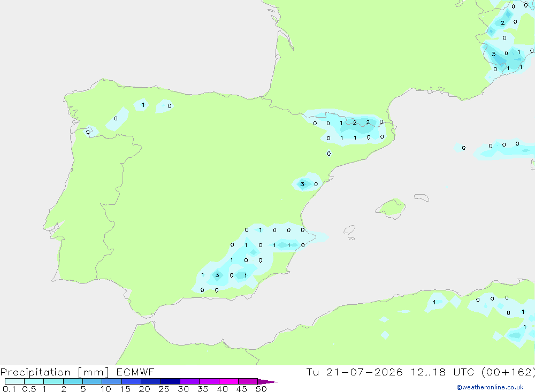The width and height of the screenshot is (535, 392).
Task: Choose the 25–30 mm navy legend box
Action: [x=170, y=381]
